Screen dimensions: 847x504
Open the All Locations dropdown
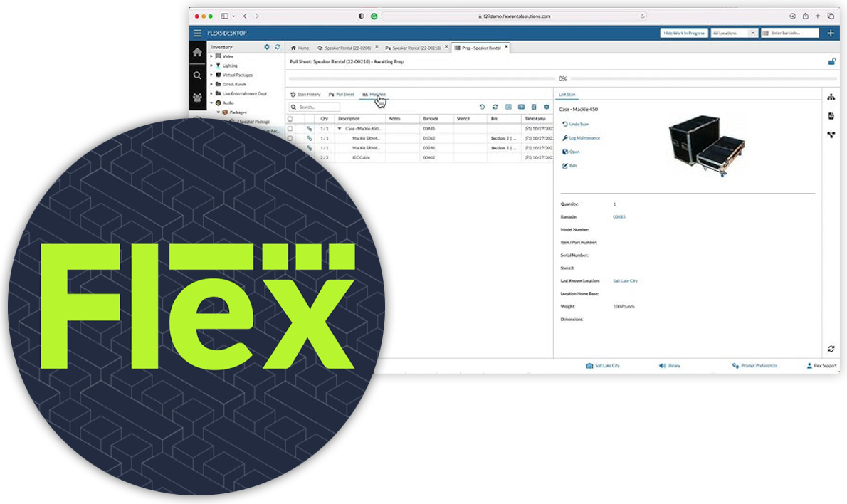click(x=734, y=33)
